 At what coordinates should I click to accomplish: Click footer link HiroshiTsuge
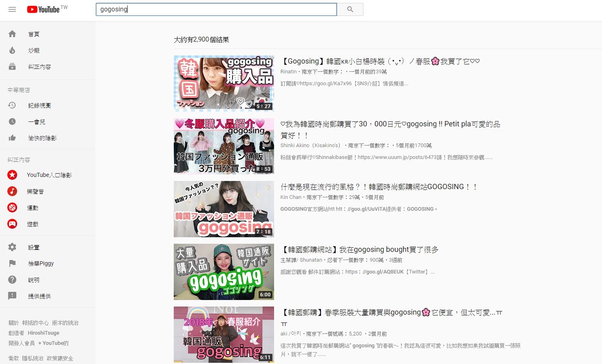[44, 333]
